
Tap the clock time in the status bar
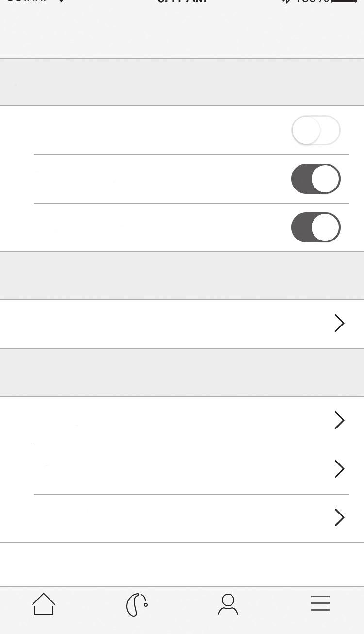[x=182, y=1]
